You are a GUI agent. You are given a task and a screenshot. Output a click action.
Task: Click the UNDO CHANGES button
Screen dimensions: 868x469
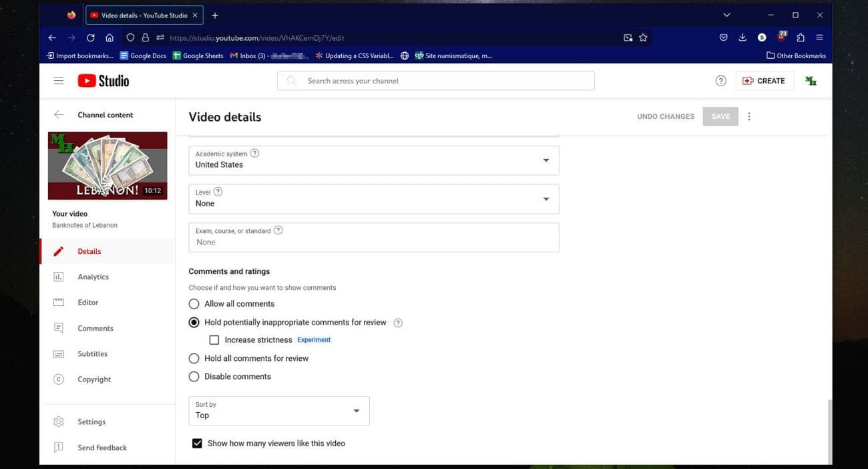pos(665,116)
